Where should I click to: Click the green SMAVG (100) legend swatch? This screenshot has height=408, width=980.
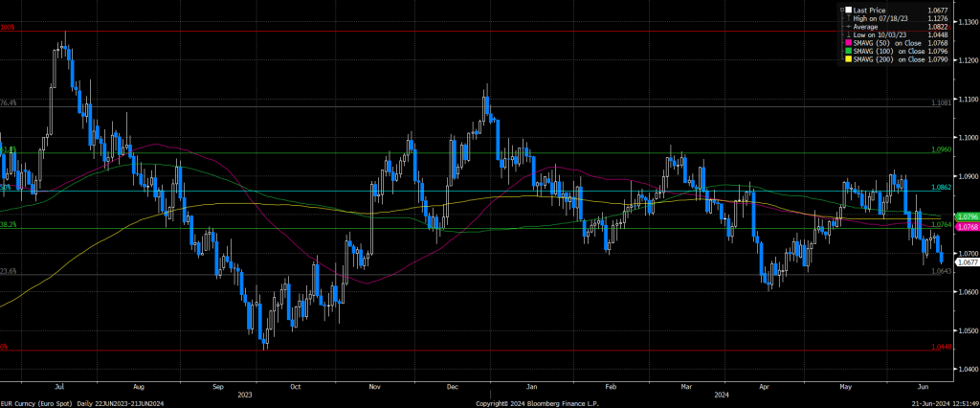point(846,51)
